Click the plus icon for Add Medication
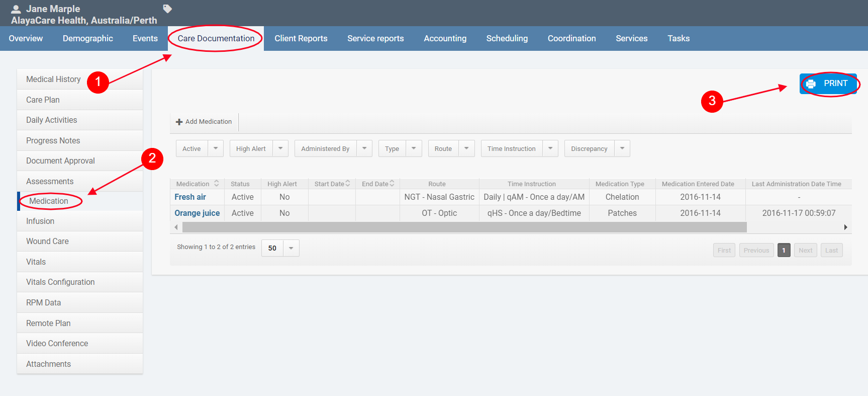The width and height of the screenshot is (868, 396). click(x=179, y=122)
